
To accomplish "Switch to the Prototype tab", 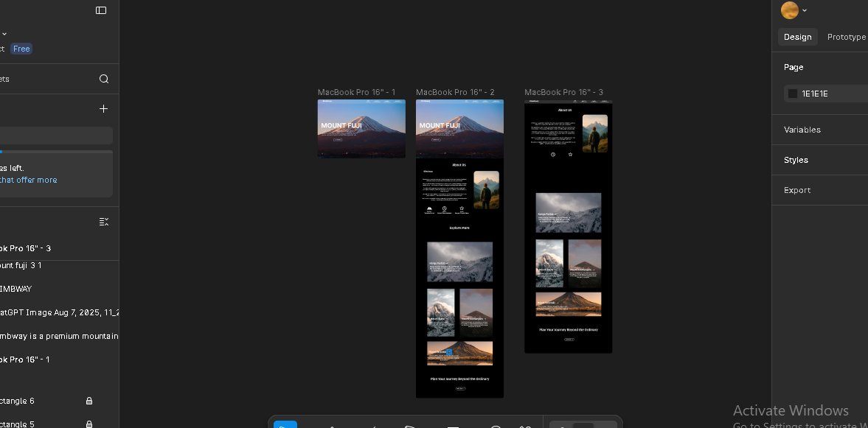I will tap(847, 37).
